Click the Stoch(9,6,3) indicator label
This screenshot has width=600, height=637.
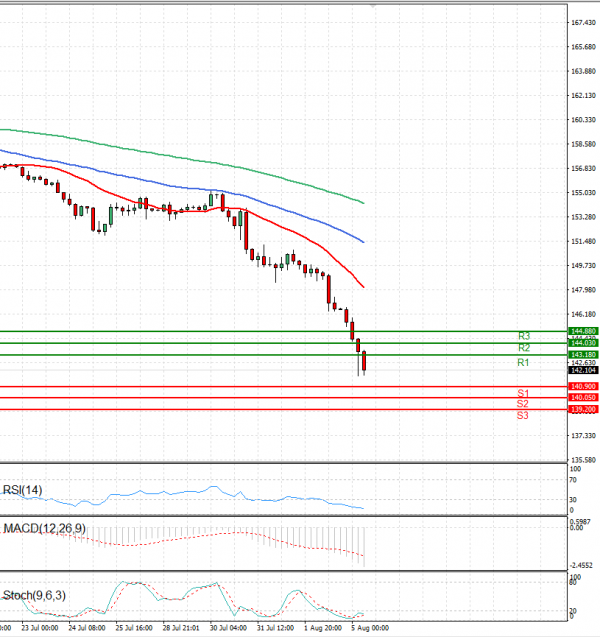tap(34, 595)
